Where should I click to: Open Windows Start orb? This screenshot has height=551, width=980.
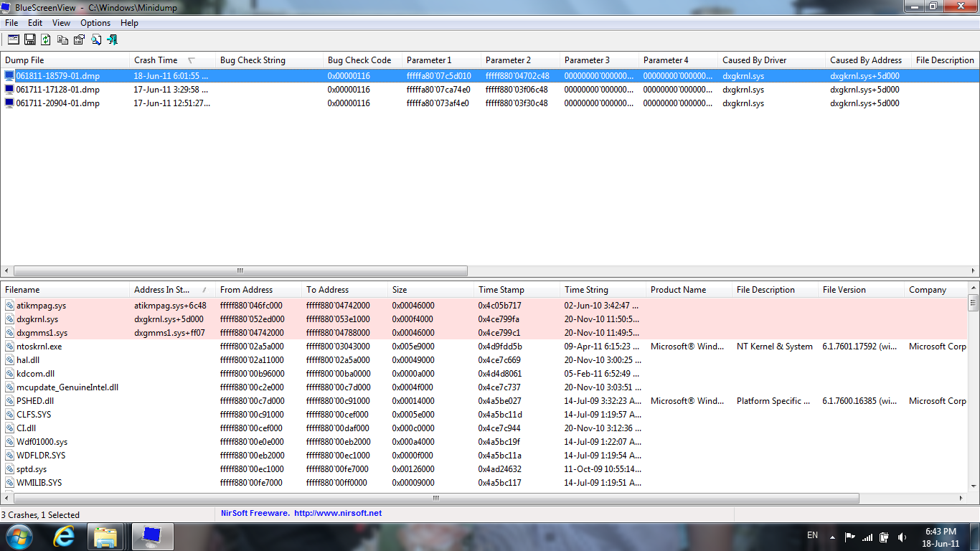pyautogui.click(x=19, y=537)
